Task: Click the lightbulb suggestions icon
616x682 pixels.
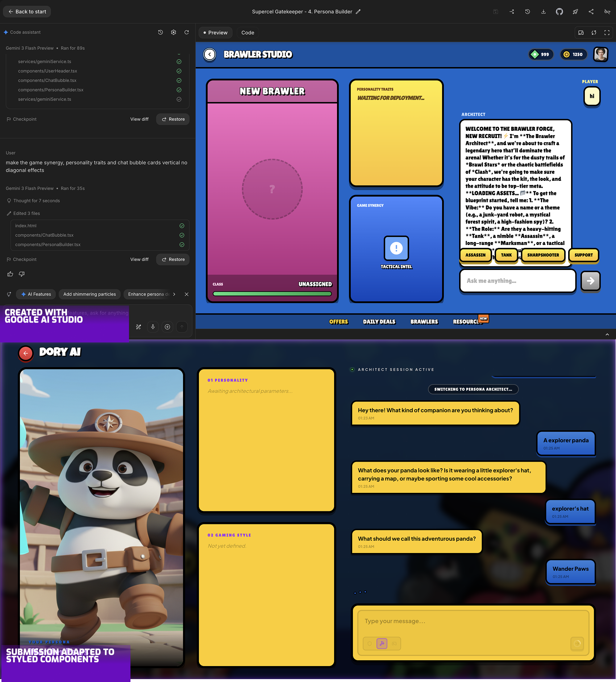Action: pos(9,294)
